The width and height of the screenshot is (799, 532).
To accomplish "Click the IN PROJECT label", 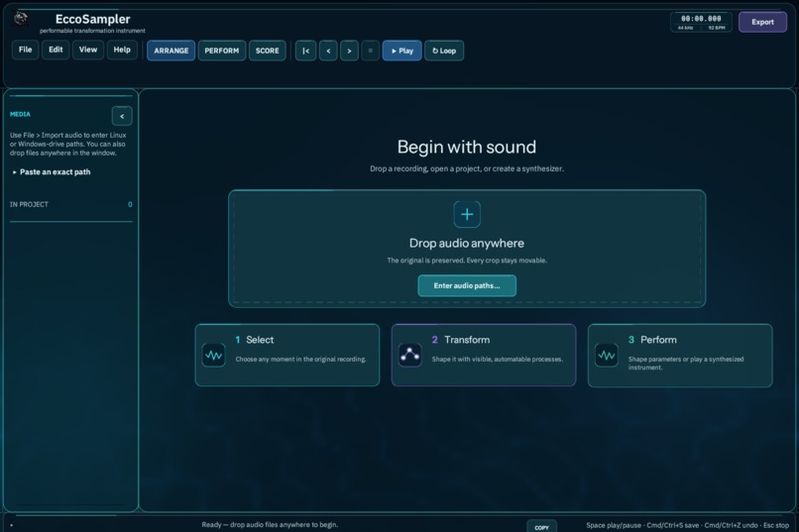I will [x=29, y=204].
